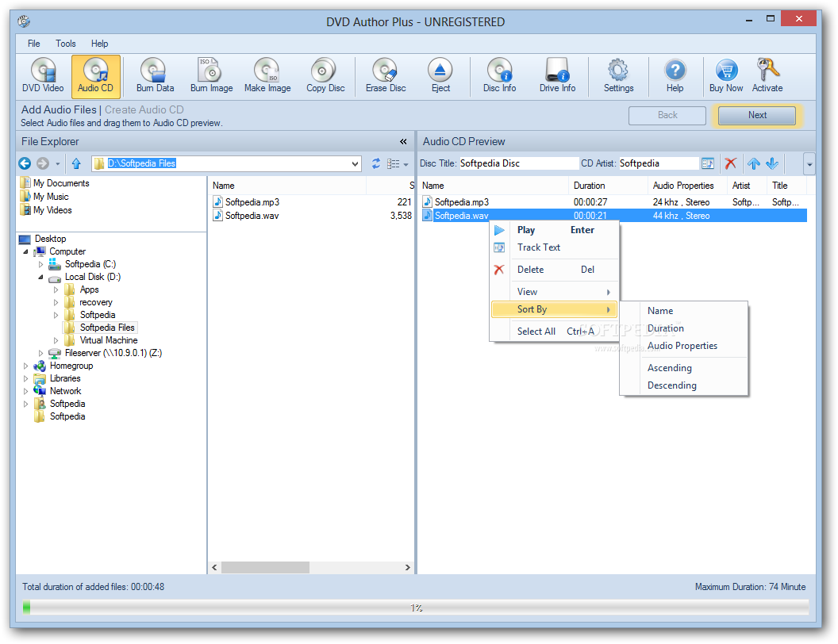Expand the Libraries node
Screen dimensions: 838x644
coord(25,378)
